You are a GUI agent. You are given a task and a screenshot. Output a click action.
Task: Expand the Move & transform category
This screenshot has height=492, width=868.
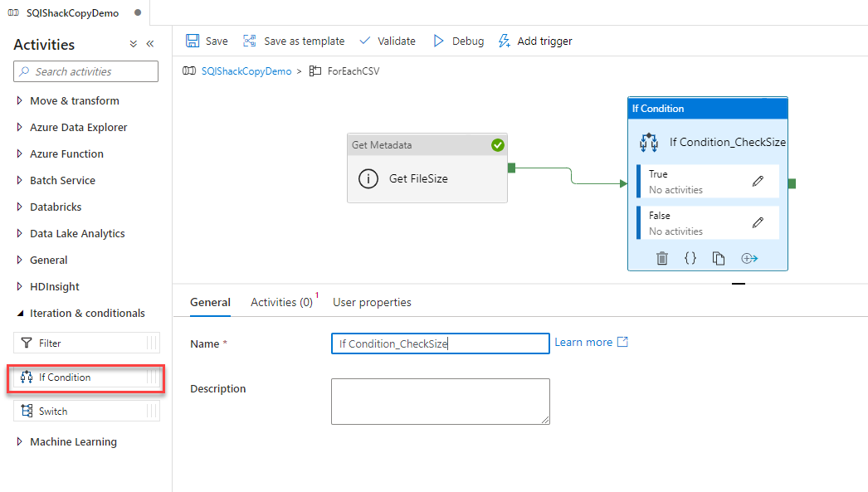pos(74,100)
